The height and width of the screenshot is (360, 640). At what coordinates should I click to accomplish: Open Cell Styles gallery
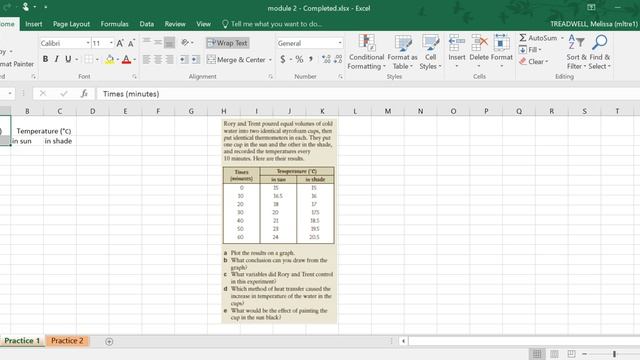click(x=430, y=52)
